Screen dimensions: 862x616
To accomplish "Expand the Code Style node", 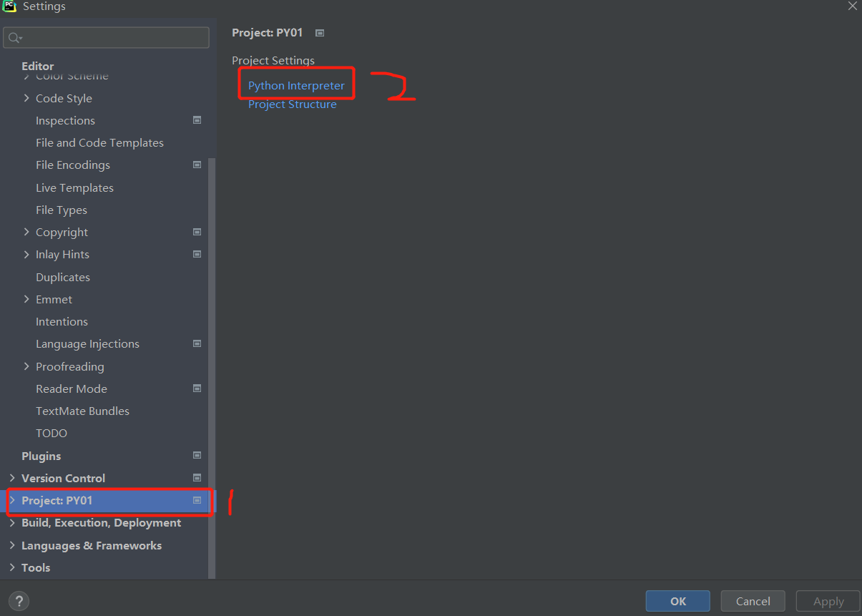I will 26,98.
